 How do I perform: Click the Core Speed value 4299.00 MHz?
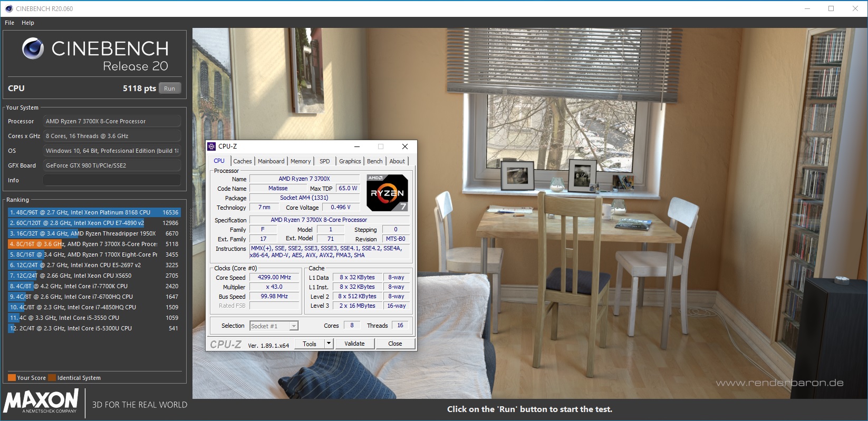pos(274,277)
